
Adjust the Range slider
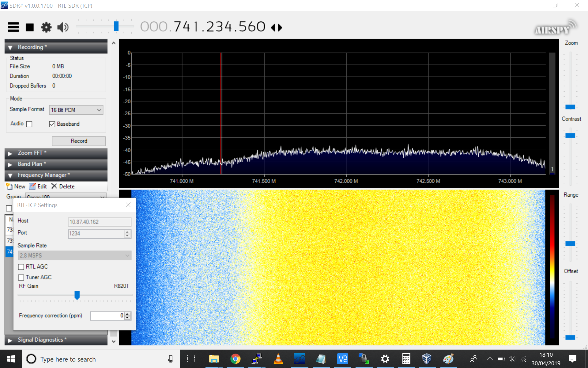pos(570,243)
